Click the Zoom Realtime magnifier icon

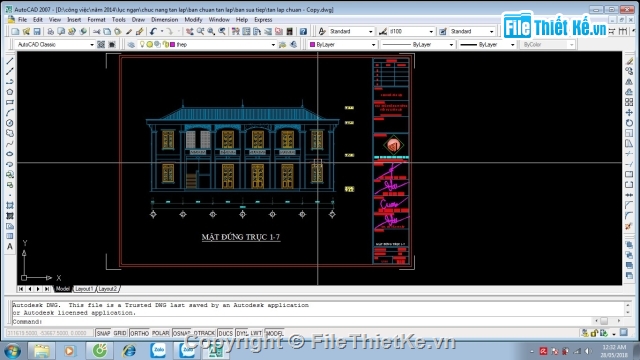click(200, 31)
